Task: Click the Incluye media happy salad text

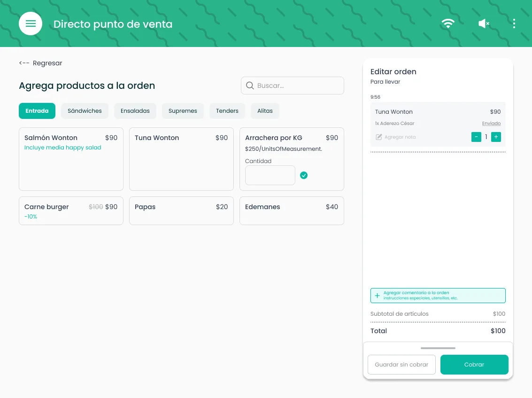Action: 63,148
